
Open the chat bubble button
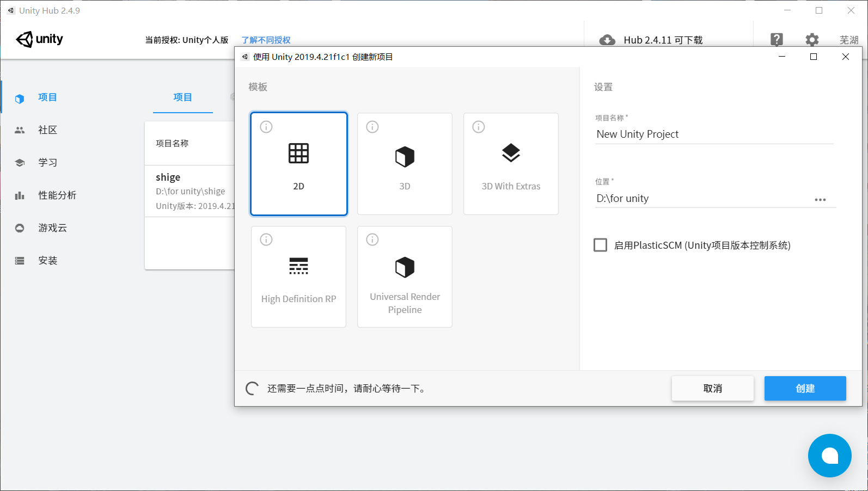pyautogui.click(x=829, y=456)
